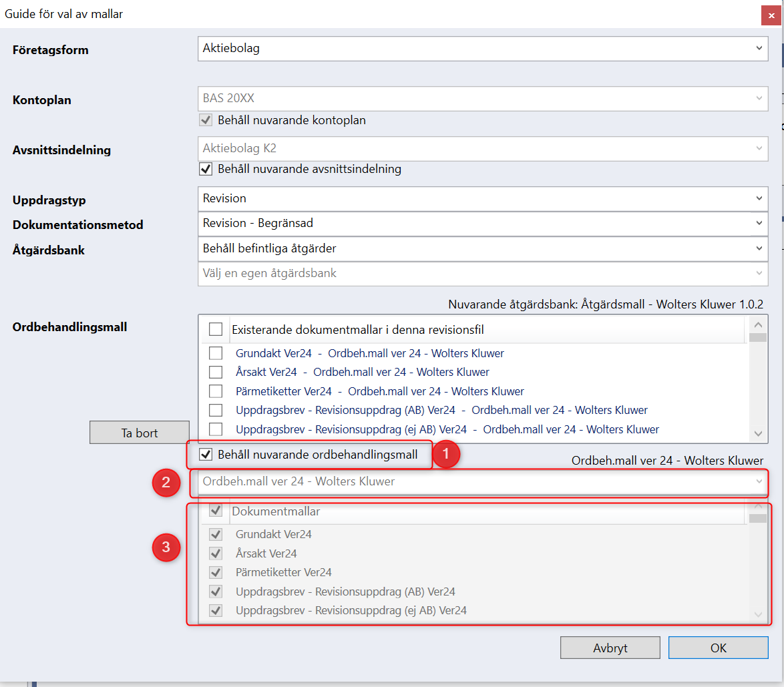Viewport: 784px width, 687px height.
Task: Toggle lower Grundakt Ver24 checkbox
Action: 216,535
